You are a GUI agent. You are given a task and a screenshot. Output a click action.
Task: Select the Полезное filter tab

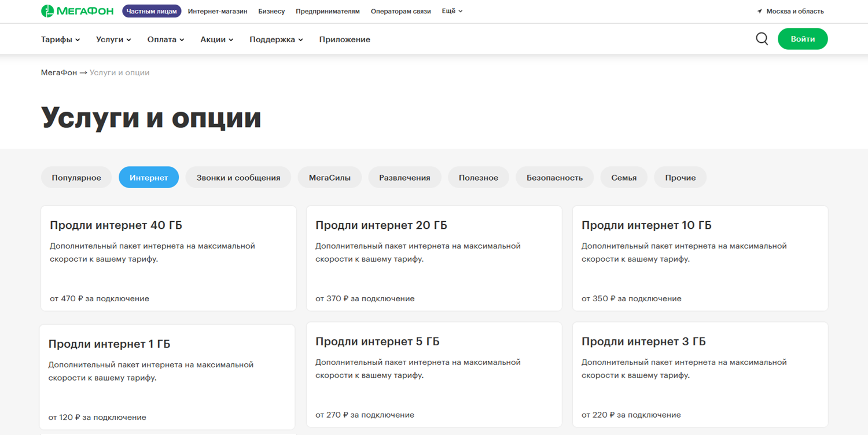(479, 178)
